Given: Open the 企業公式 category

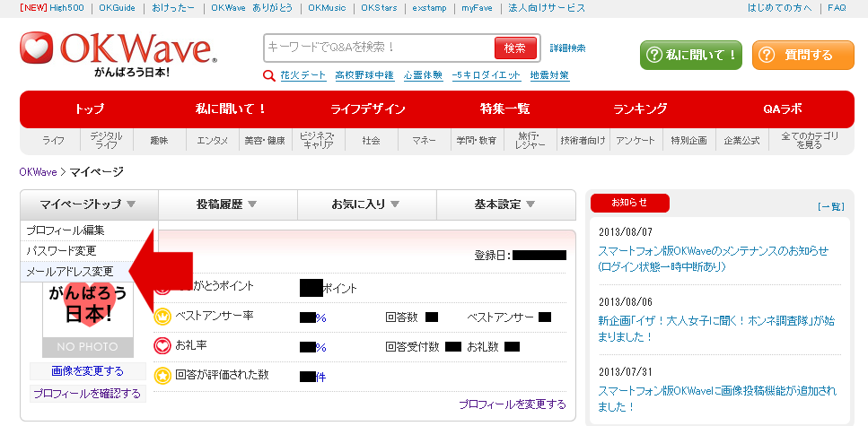Looking at the screenshot, I should tap(741, 141).
